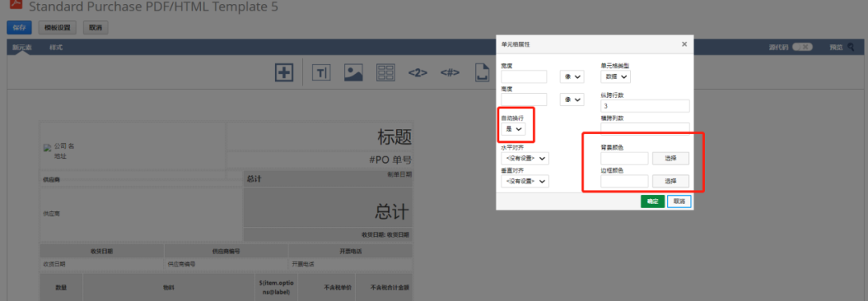868x301 pixels.
Task: Click the page break icon in toolbar
Action: (481, 72)
